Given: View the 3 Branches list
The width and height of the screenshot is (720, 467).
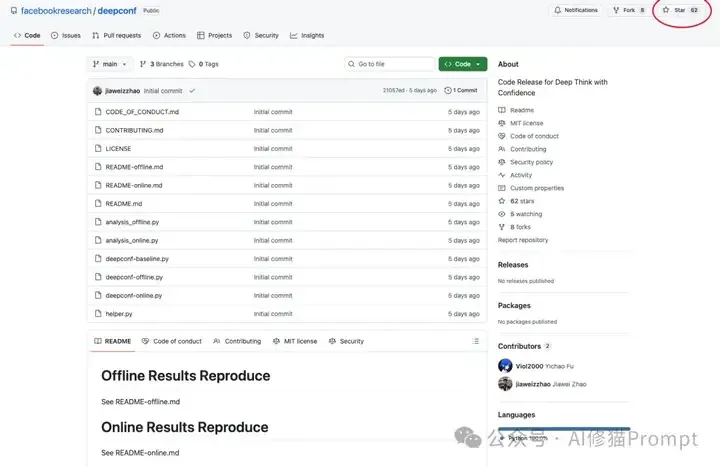Looking at the screenshot, I should (x=162, y=64).
